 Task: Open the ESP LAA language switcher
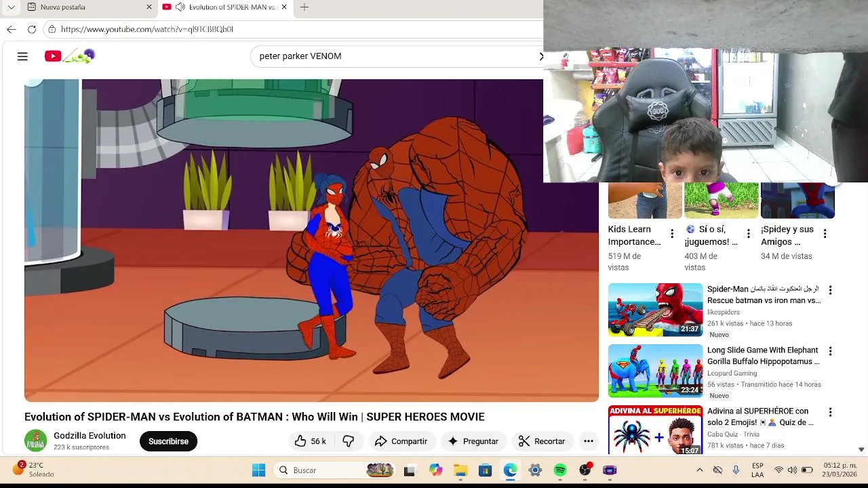point(757,470)
